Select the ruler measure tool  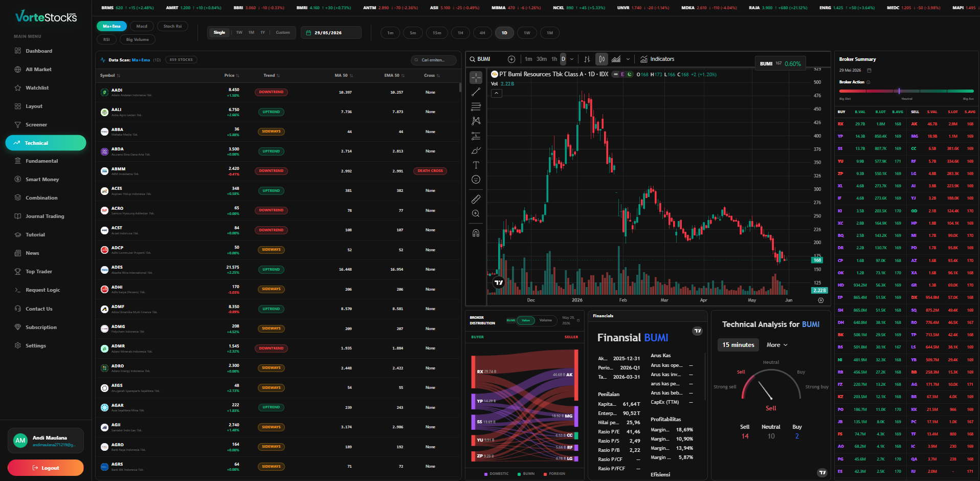click(x=476, y=199)
